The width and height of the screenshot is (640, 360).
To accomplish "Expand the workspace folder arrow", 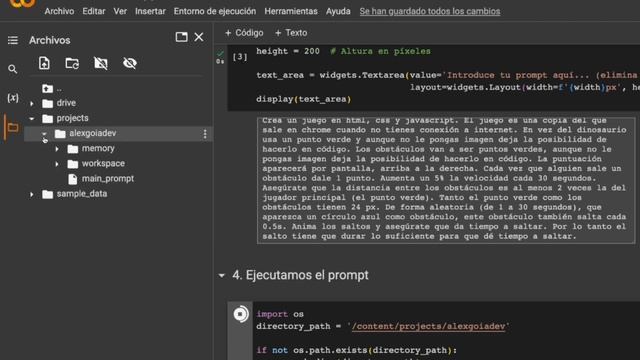I will pyautogui.click(x=57, y=164).
